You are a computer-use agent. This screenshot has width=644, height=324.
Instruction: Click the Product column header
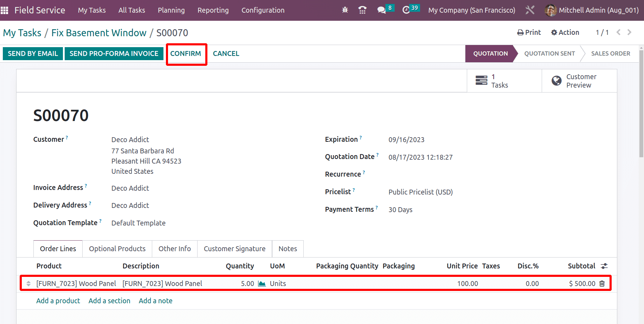[49, 266]
